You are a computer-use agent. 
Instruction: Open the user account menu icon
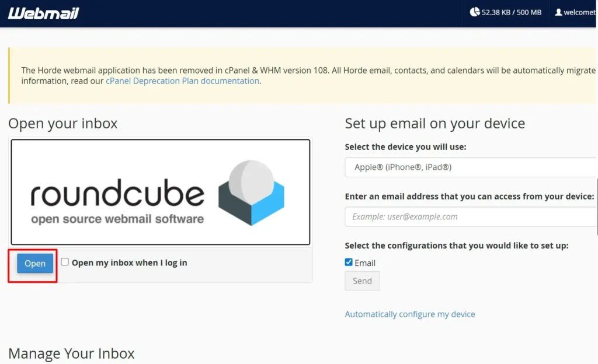click(558, 12)
